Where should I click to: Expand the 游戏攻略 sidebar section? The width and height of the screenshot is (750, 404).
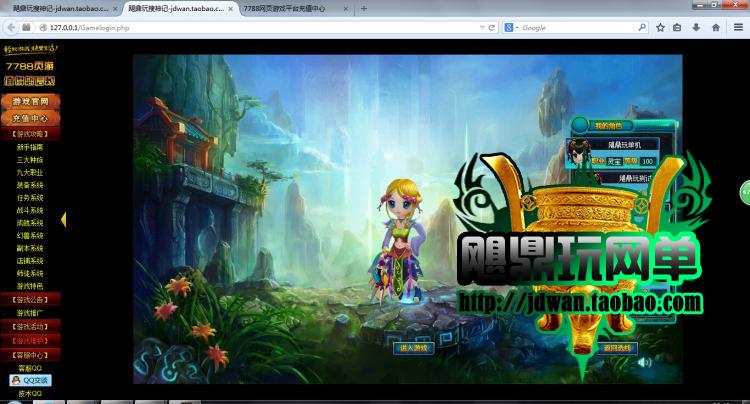(29, 133)
